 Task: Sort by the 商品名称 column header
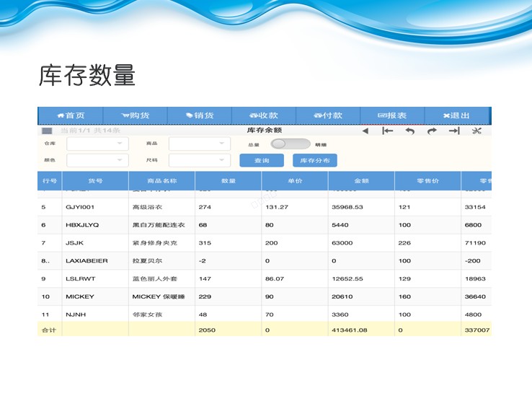click(x=162, y=181)
